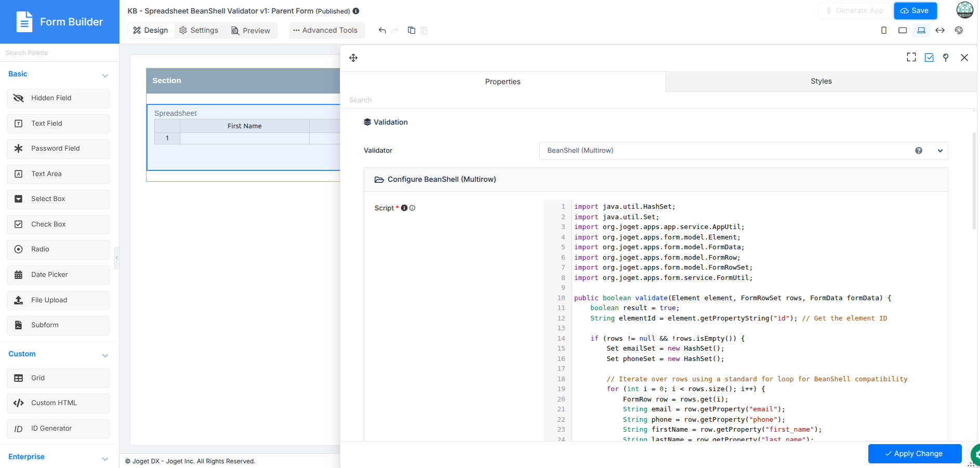Viewport: 980px width, 468px height.
Task: Click the properties panel vertical scrollbar
Action: [974, 181]
